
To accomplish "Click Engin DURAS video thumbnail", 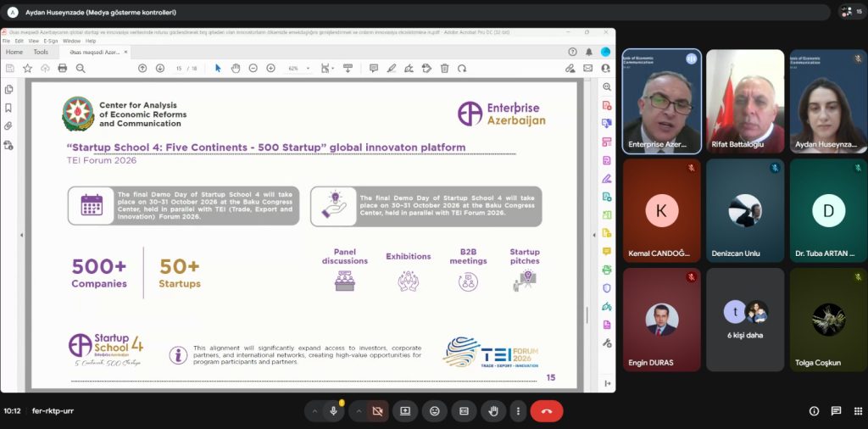I will 662,320.
